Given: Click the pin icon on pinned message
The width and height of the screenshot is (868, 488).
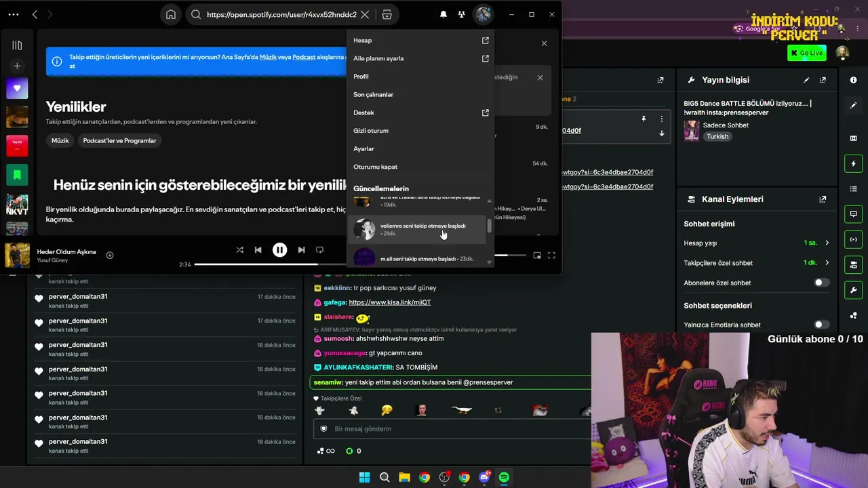Looking at the screenshot, I should 644,119.
